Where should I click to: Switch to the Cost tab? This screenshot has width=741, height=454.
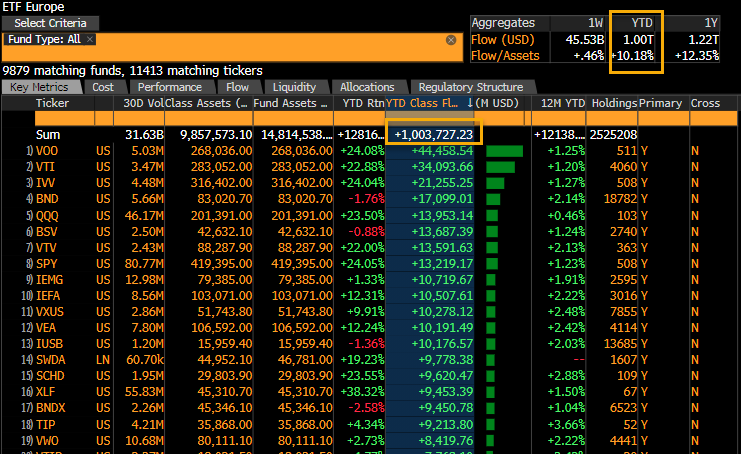pos(103,87)
